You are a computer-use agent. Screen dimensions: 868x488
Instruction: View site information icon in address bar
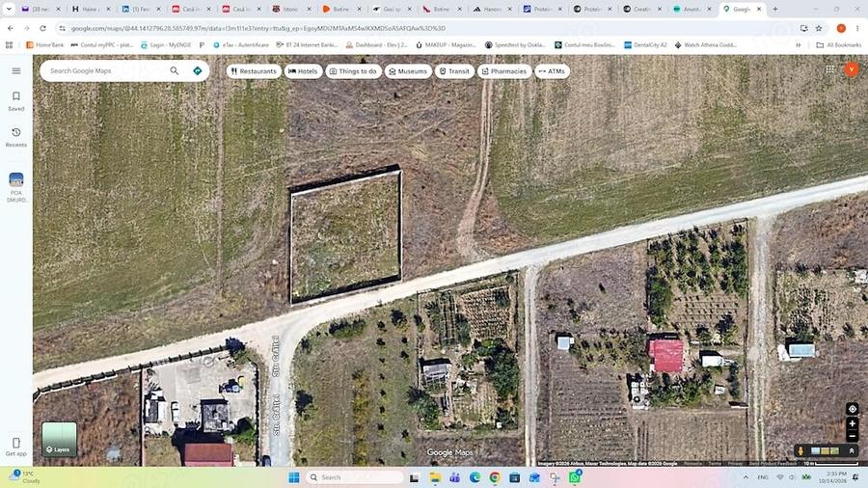coord(62,28)
